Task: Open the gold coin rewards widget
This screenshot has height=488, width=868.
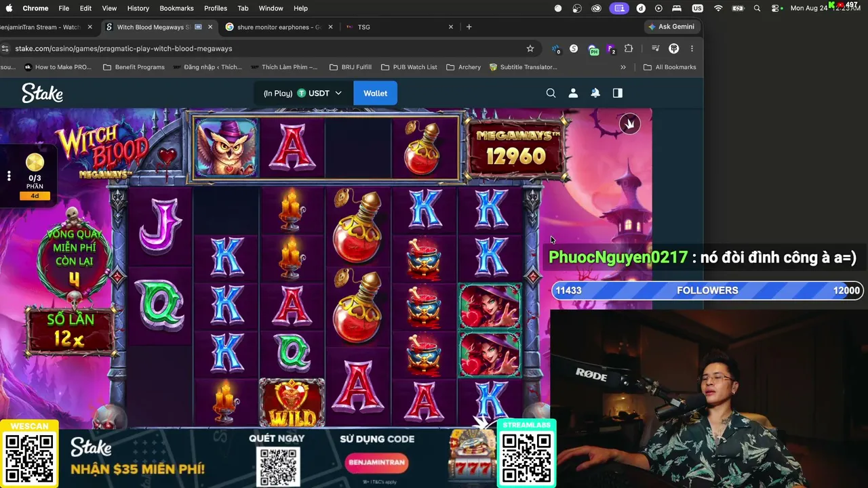Action: pyautogui.click(x=35, y=163)
